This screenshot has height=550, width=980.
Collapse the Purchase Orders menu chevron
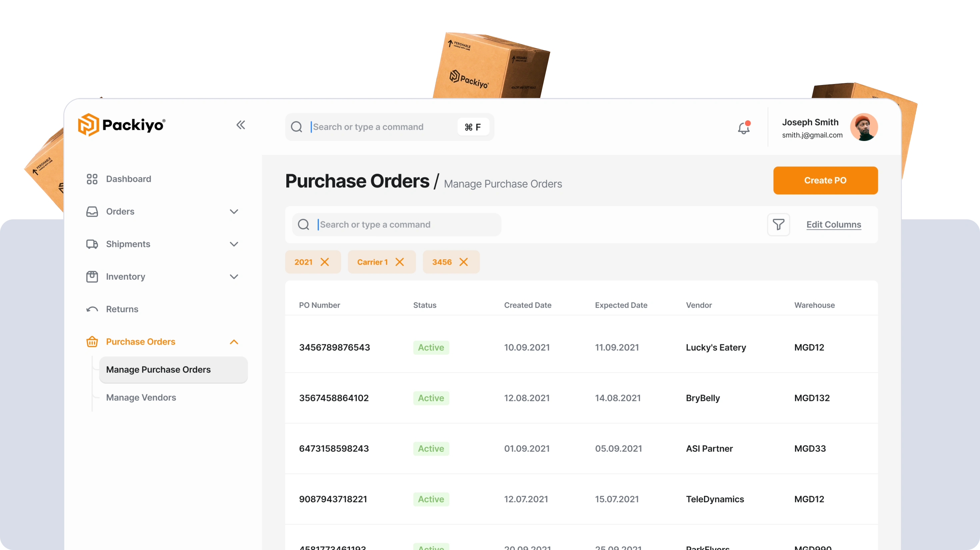[234, 342]
